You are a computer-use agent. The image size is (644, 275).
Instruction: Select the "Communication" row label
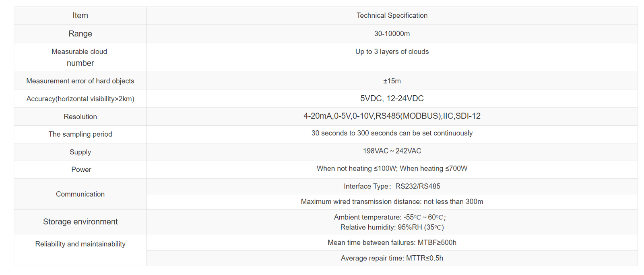pyautogui.click(x=80, y=194)
